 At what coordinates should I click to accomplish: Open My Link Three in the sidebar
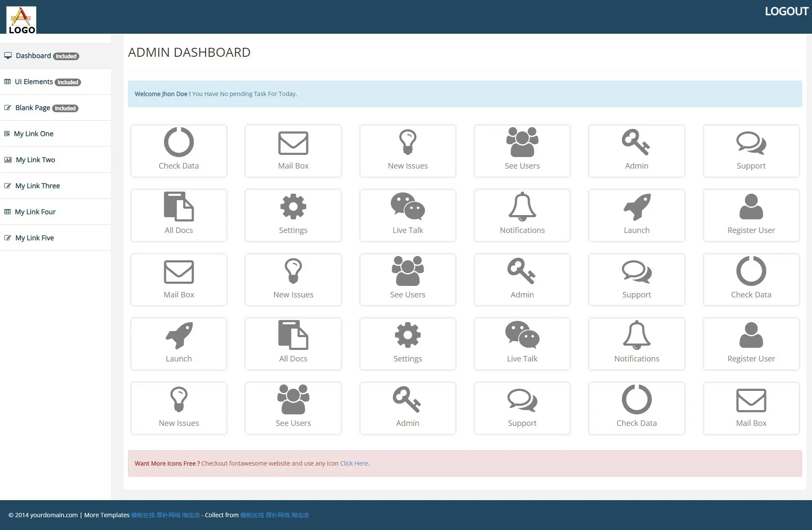pyautogui.click(x=38, y=186)
